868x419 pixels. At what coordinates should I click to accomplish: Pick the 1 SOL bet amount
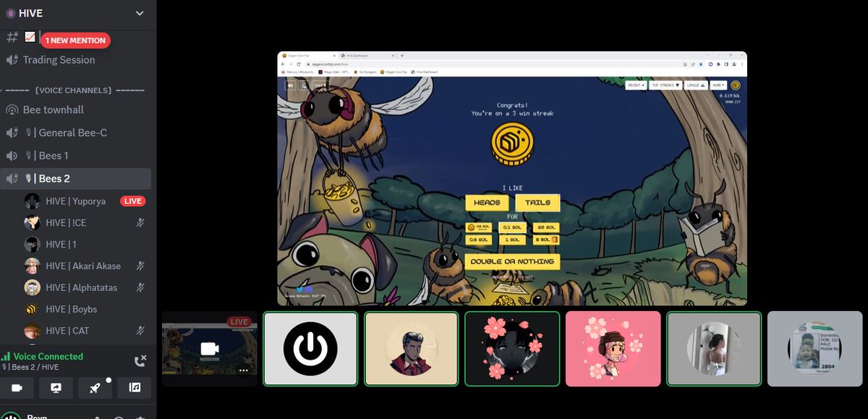(x=512, y=240)
